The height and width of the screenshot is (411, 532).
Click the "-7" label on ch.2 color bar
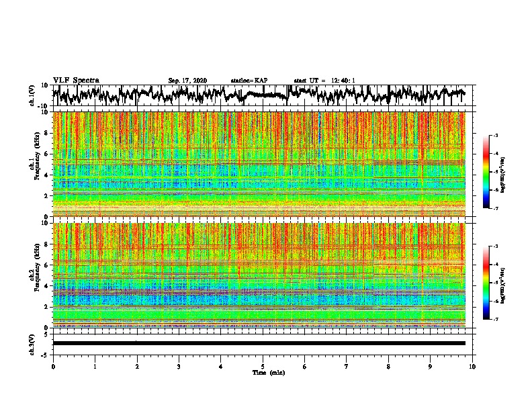click(495, 319)
